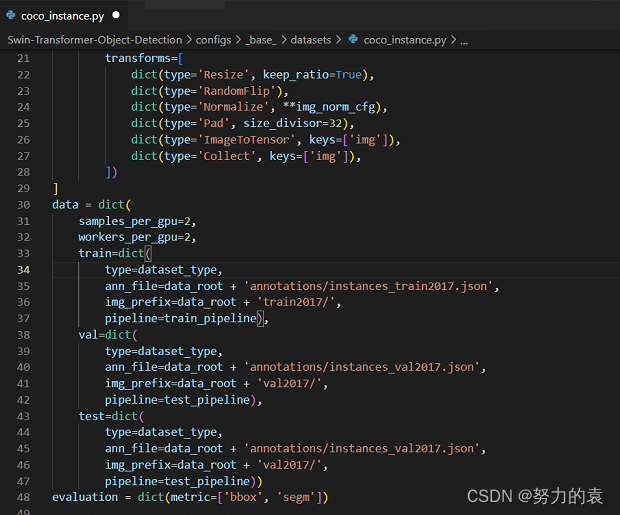Click the unsaved dot on coco_instance.py tab
This screenshot has height=515, width=620.
click(x=116, y=15)
